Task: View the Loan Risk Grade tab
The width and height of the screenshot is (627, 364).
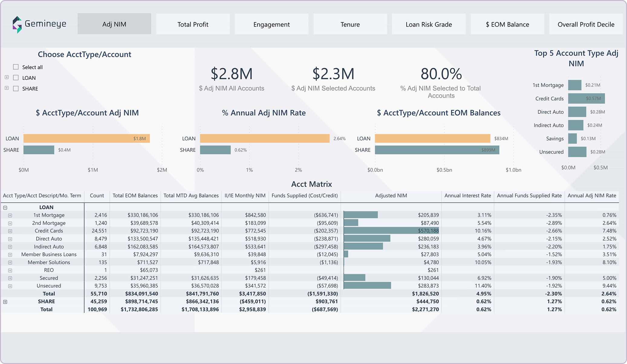Action: (x=428, y=24)
